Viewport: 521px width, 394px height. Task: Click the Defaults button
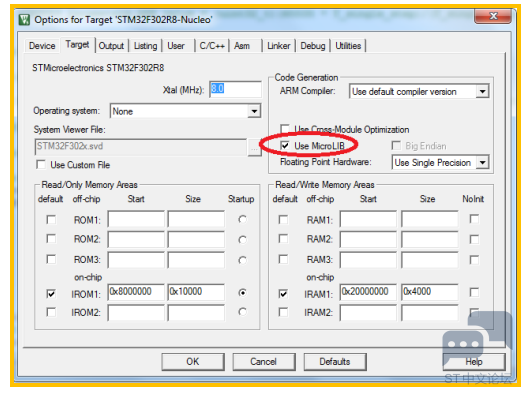(x=335, y=362)
